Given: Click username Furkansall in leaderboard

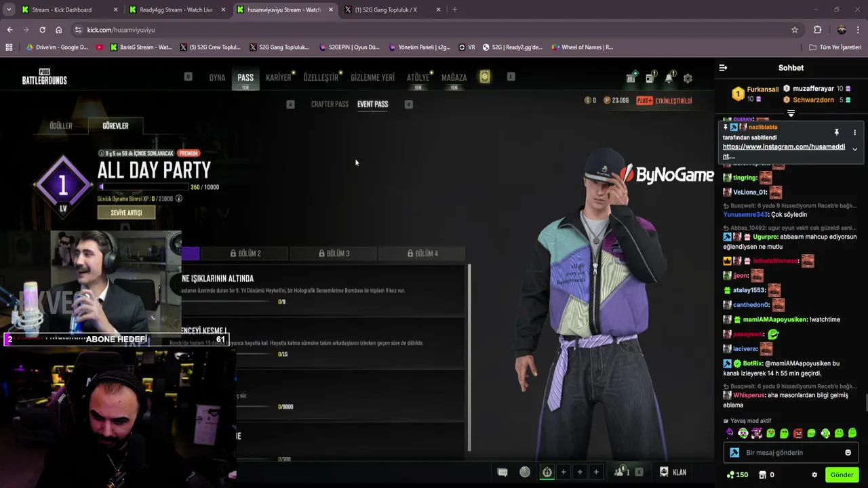Looking at the screenshot, I should (762, 89).
